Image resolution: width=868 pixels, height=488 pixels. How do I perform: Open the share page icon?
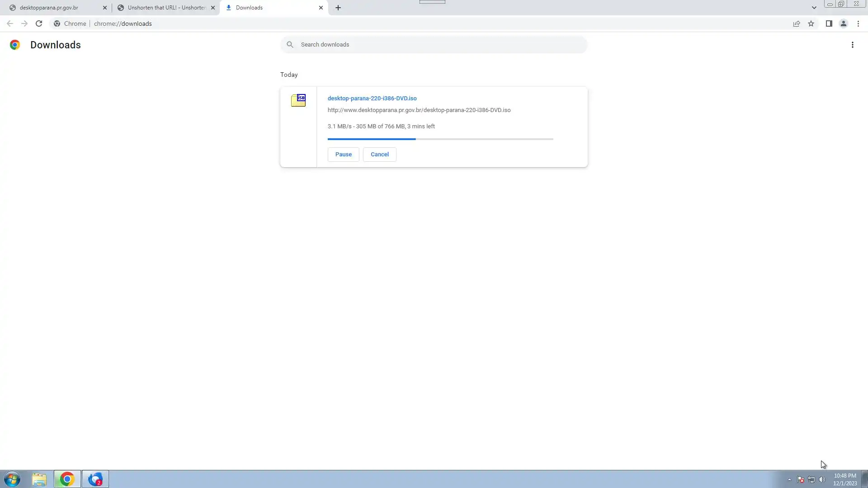pyautogui.click(x=797, y=23)
